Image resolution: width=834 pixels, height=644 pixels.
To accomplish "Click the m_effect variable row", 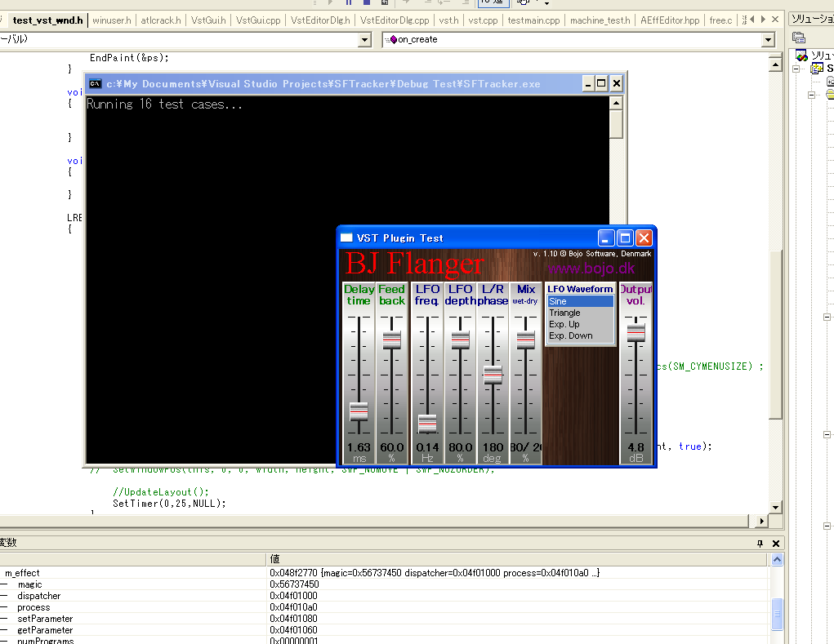I will point(23,573).
